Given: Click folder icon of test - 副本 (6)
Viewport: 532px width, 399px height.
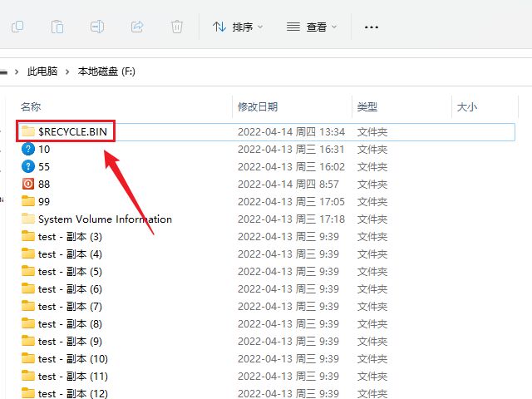Looking at the screenshot, I should pyautogui.click(x=28, y=288).
